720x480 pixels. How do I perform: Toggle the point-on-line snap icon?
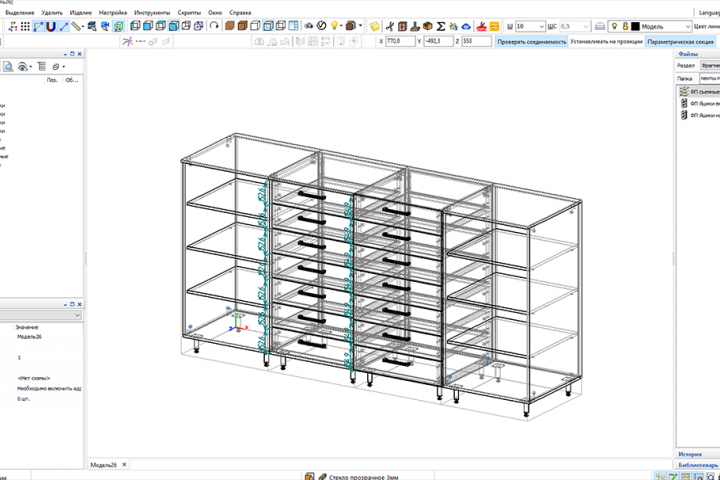pyautogui.click(x=63, y=26)
